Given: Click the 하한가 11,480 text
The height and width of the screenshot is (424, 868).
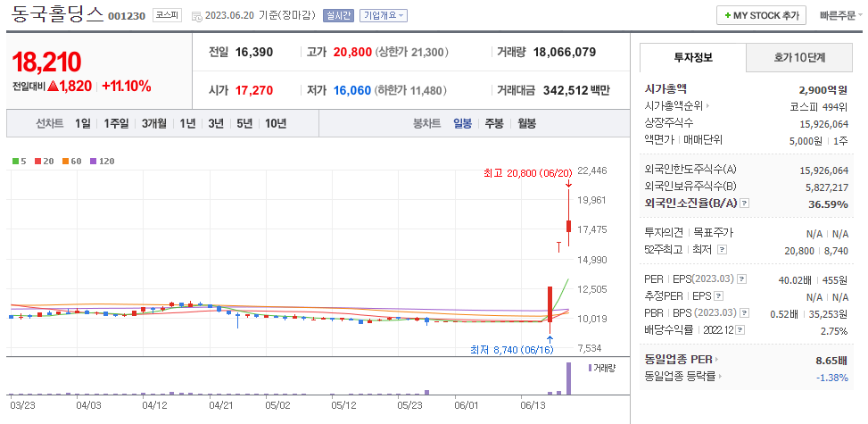Looking at the screenshot, I should pyautogui.click(x=410, y=90).
